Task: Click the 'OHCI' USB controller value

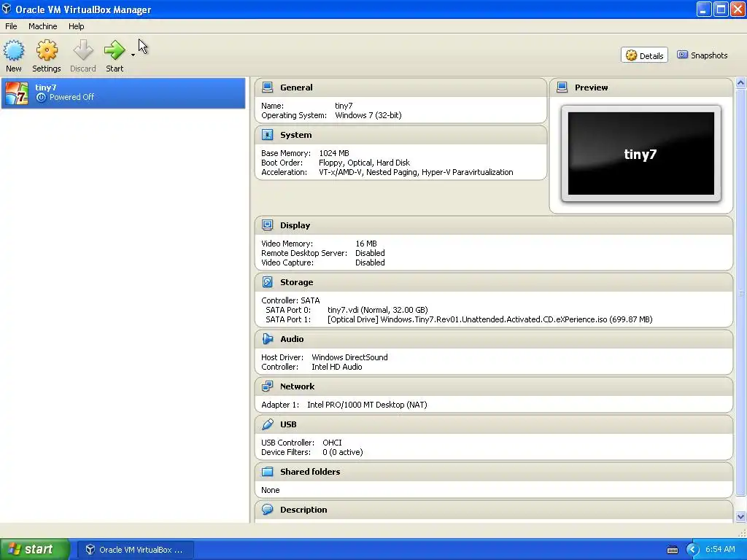Action: click(x=332, y=443)
